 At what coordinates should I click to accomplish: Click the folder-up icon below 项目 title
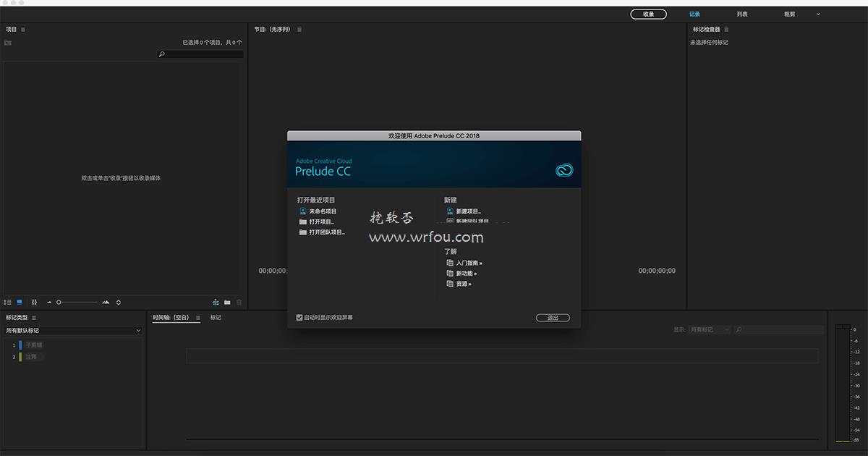coord(8,43)
